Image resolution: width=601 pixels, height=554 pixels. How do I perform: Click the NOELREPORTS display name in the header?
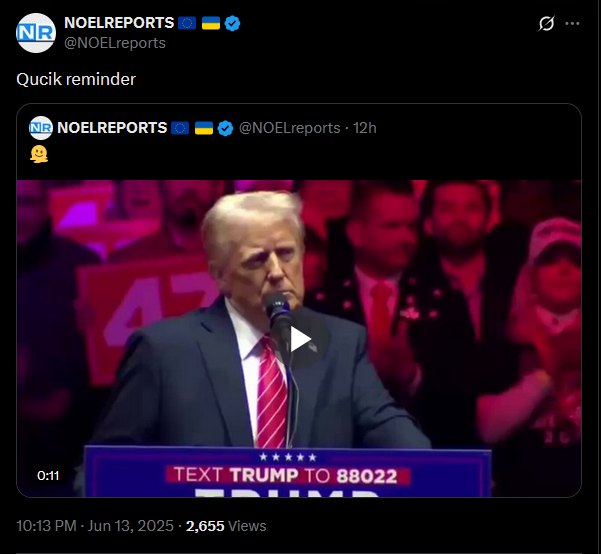119,23
